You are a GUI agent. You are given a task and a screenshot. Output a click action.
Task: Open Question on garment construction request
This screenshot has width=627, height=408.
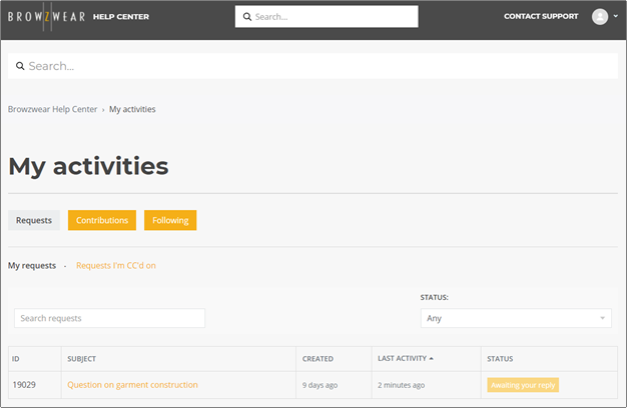coord(132,385)
